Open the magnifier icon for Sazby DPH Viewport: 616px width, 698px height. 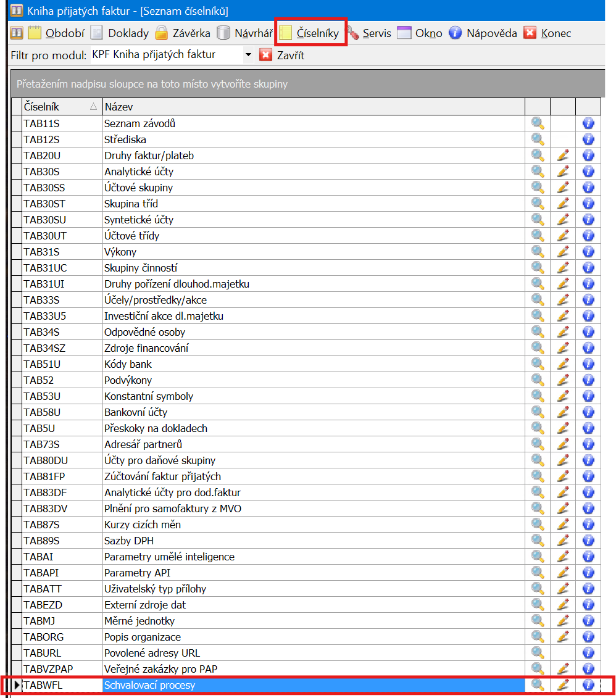pos(538,541)
